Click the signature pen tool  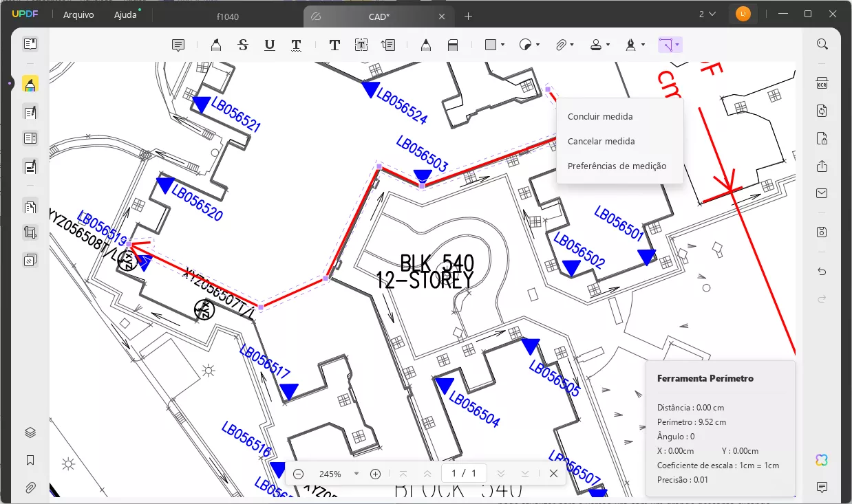(630, 45)
